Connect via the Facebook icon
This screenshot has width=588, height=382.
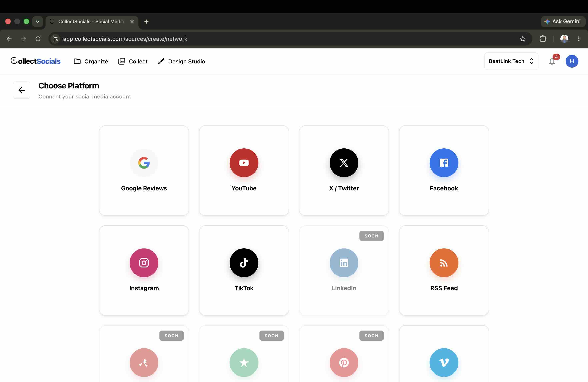444,163
